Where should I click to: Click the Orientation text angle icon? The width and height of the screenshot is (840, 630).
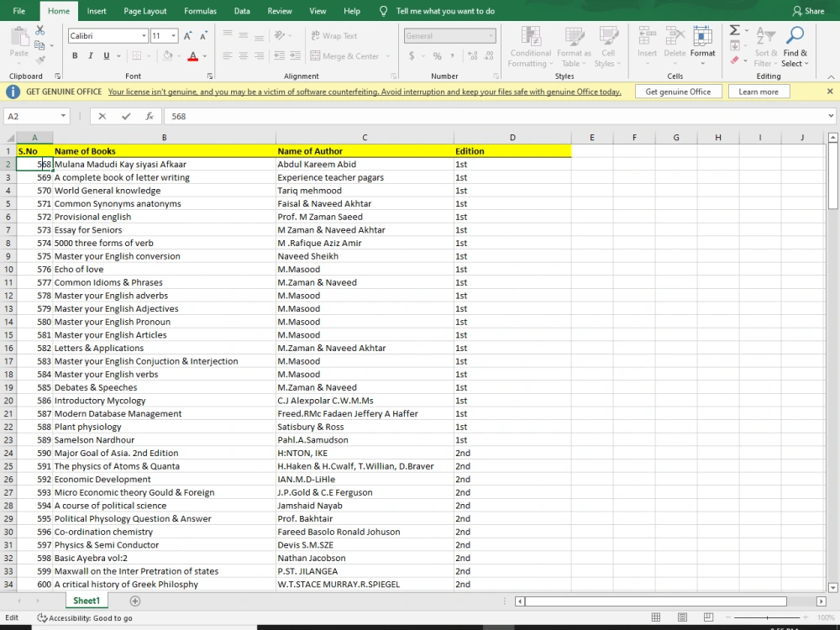280,35
